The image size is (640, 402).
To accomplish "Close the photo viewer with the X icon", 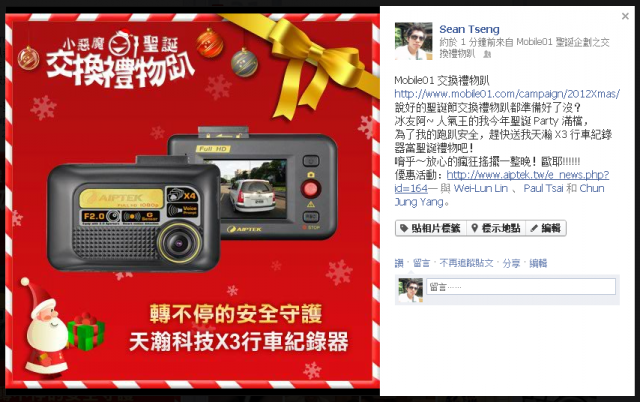I will [x=625, y=16].
